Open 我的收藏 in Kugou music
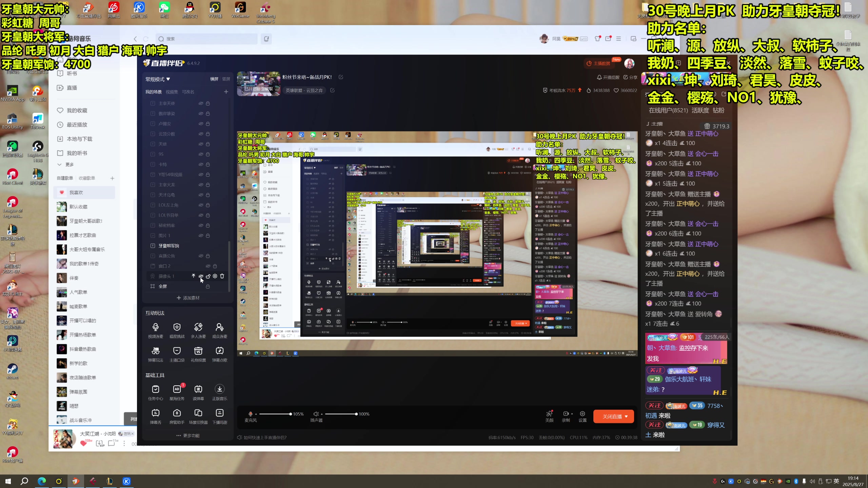This screenshot has width=868, height=488. (x=72, y=110)
